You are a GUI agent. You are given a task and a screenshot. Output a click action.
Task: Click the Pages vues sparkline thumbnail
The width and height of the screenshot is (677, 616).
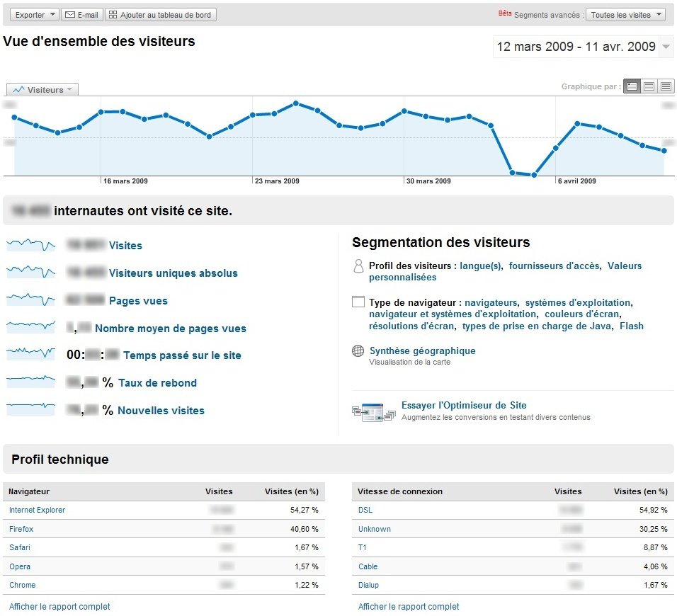click(x=30, y=300)
